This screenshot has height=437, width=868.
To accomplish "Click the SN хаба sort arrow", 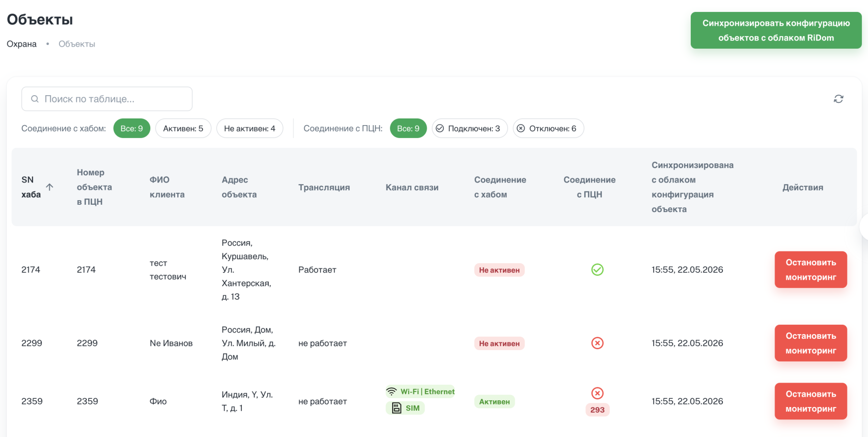I will pyautogui.click(x=50, y=187).
